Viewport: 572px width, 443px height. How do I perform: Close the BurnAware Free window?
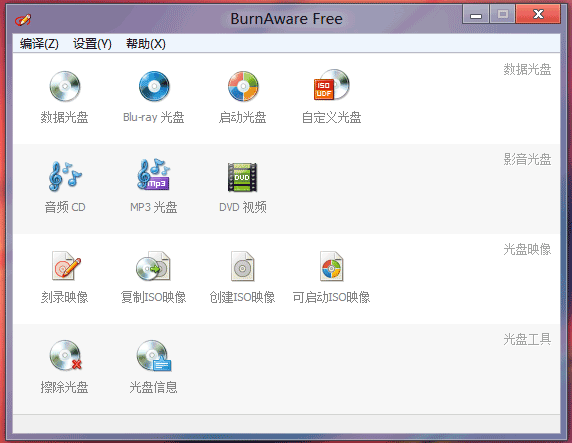tap(538, 15)
